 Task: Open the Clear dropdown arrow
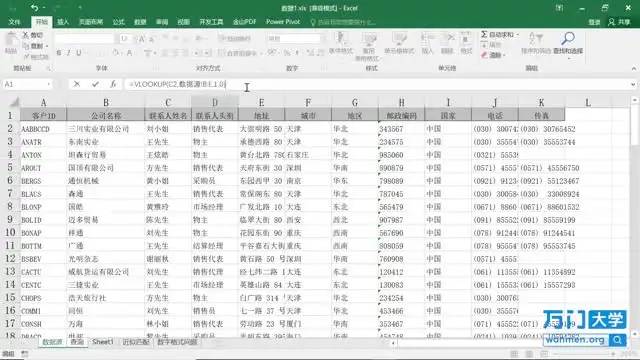pos(504,55)
